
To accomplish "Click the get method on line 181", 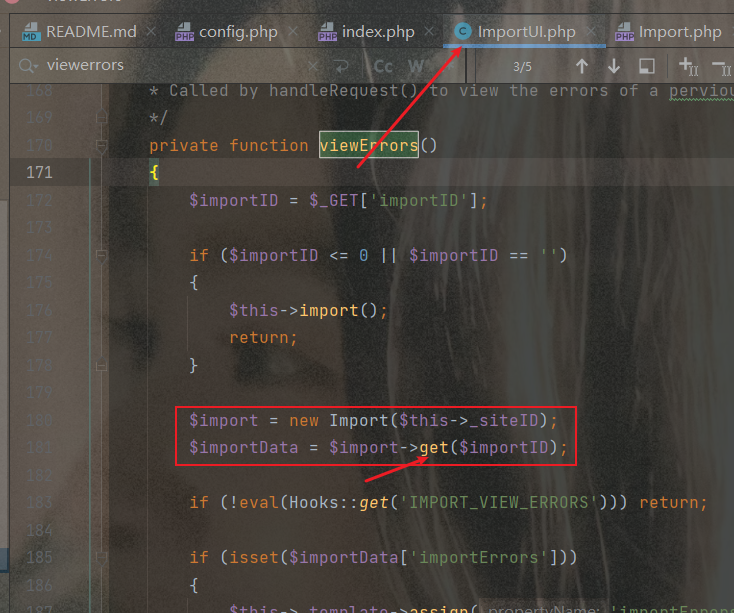I will [434, 448].
